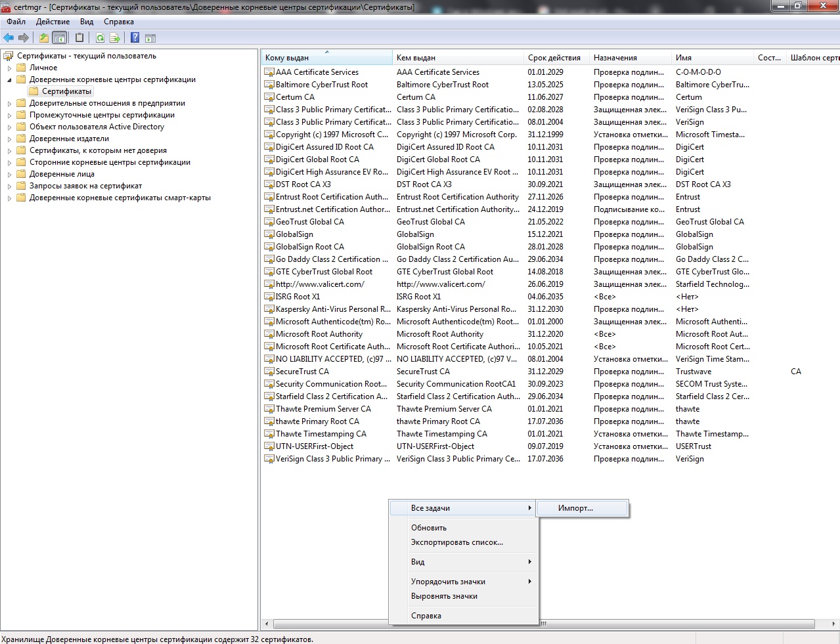Open the Действие menu
Screen dimensions: 840x644
tap(53, 22)
